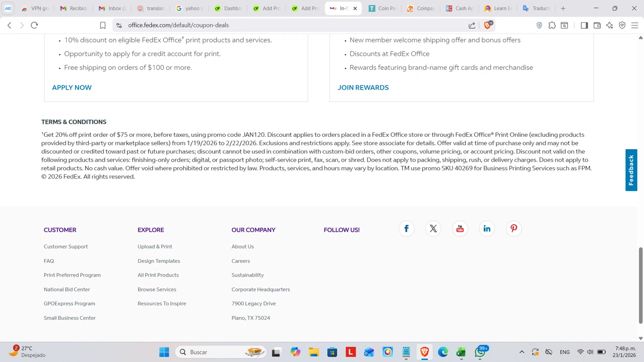Open the blue Feedback side tab
This screenshot has width=644, height=362.
[x=631, y=170]
